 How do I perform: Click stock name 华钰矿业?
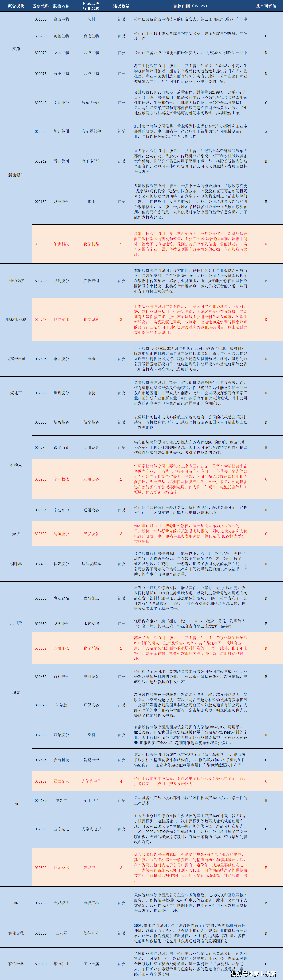(x=61, y=964)
